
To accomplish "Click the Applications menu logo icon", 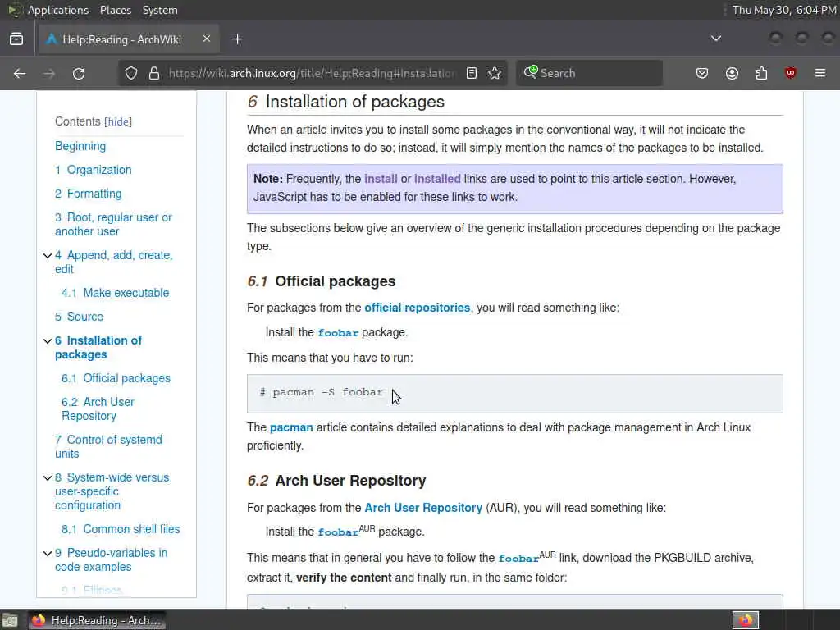I will 13,10.
